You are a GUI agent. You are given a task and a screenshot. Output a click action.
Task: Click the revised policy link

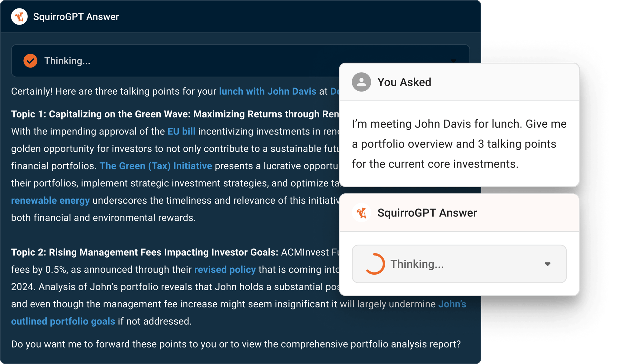(x=225, y=270)
